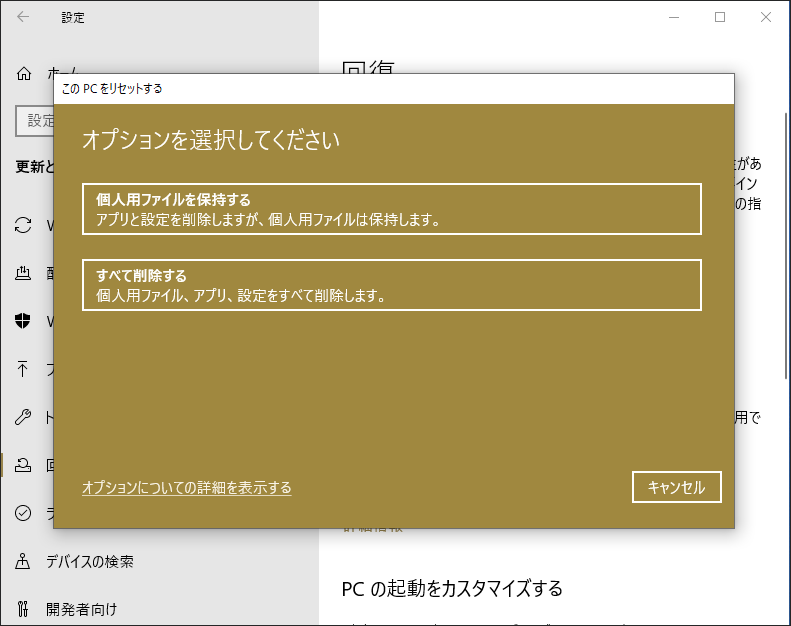This screenshot has height=626, width=791.
Task: Open 開発者向け in the sidebar
Action: pyautogui.click(x=82, y=609)
